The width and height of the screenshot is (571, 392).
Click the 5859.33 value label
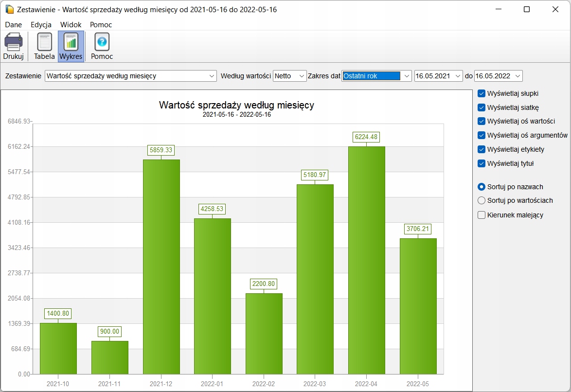161,150
